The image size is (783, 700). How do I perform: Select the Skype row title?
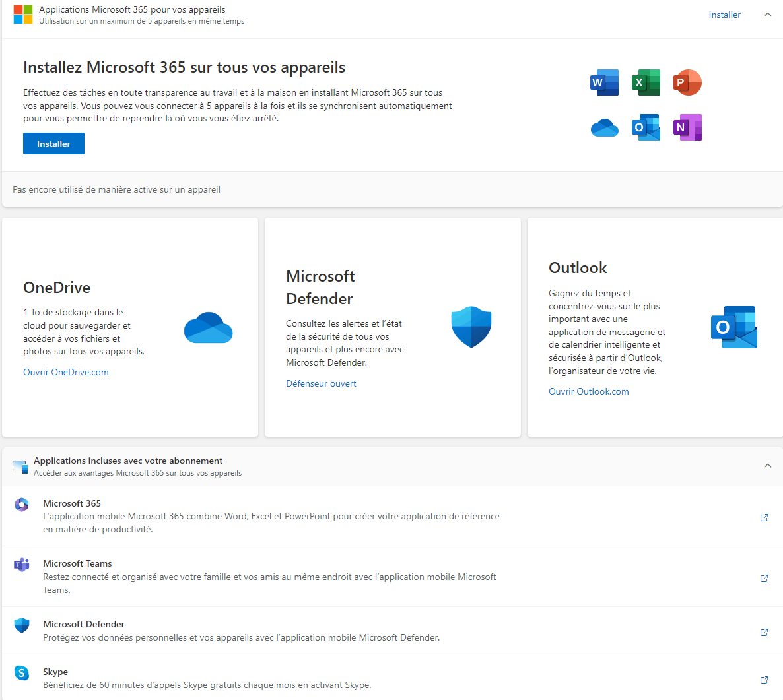(55, 672)
